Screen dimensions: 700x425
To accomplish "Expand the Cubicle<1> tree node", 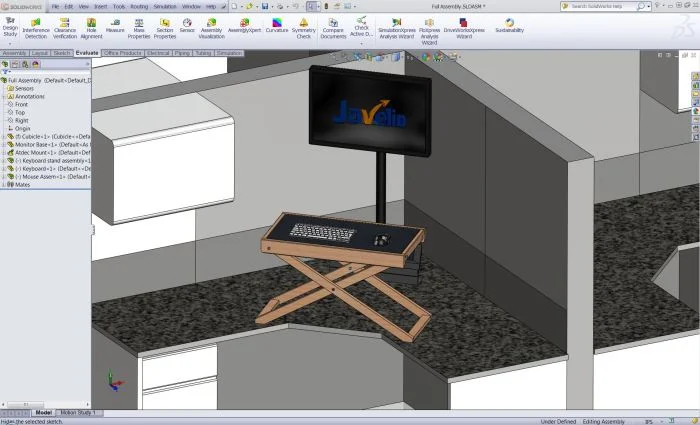I will click(x=3, y=136).
